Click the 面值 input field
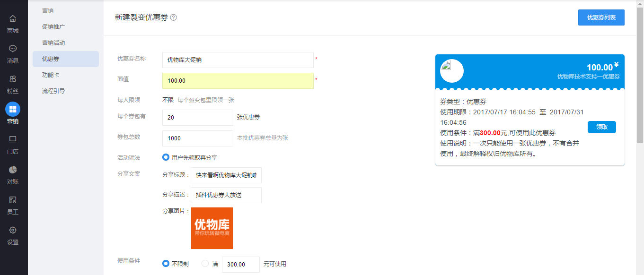644x275 pixels. [238, 81]
